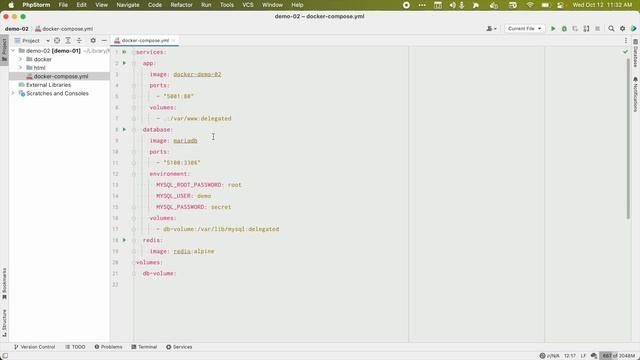The width and height of the screenshot is (640, 360).
Task: Toggle the Project tool window side tab
Action: coord(4,50)
